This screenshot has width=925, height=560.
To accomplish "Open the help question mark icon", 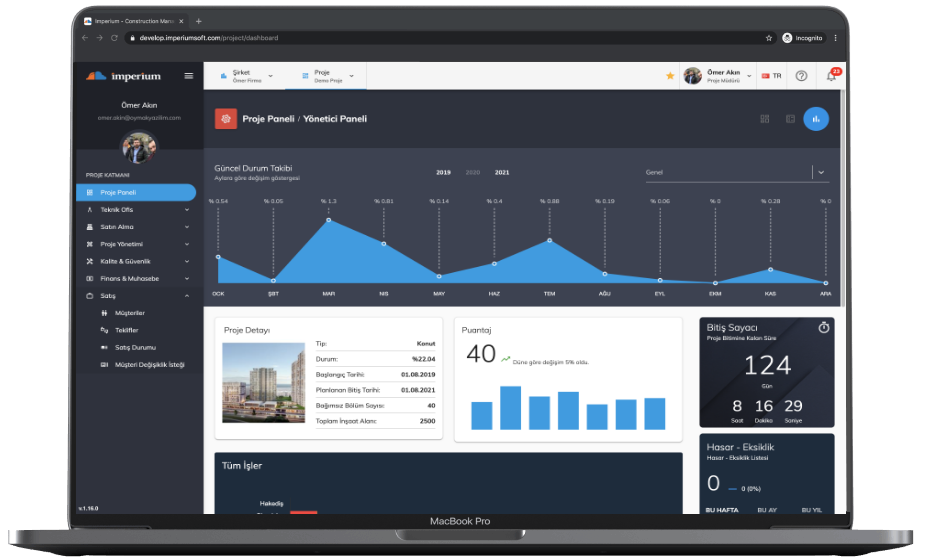I will 801,76.
